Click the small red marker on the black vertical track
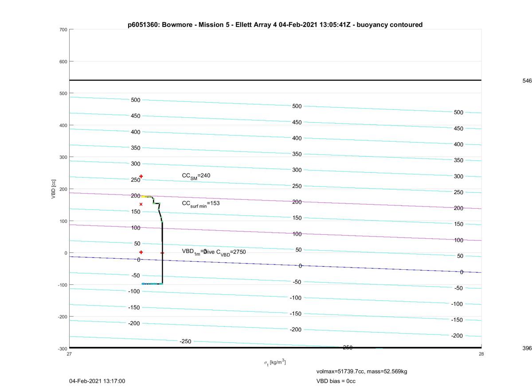 point(162,253)
